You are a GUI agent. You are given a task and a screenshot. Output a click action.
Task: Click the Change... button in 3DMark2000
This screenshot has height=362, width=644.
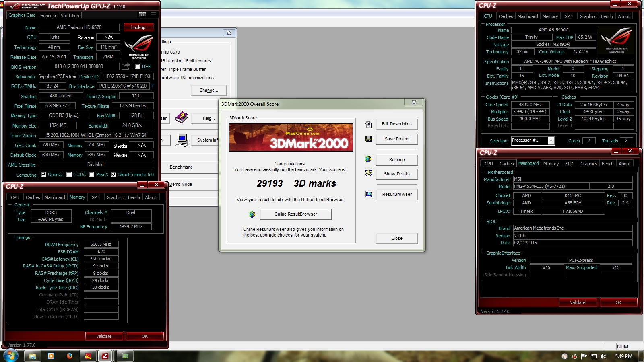(x=208, y=90)
